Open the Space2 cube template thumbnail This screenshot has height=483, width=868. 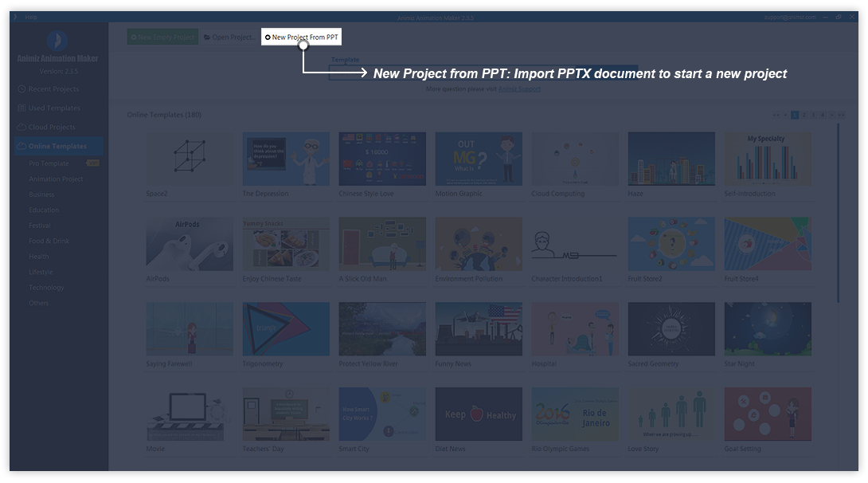[190, 159]
